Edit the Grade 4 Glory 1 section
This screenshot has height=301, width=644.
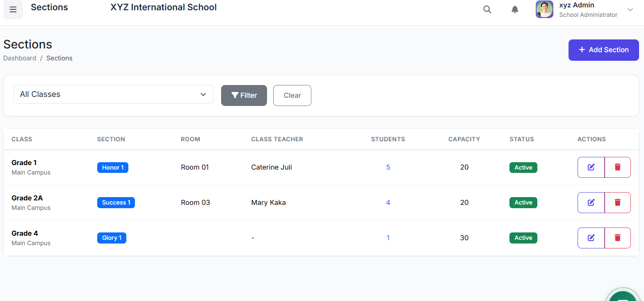tap(591, 238)
